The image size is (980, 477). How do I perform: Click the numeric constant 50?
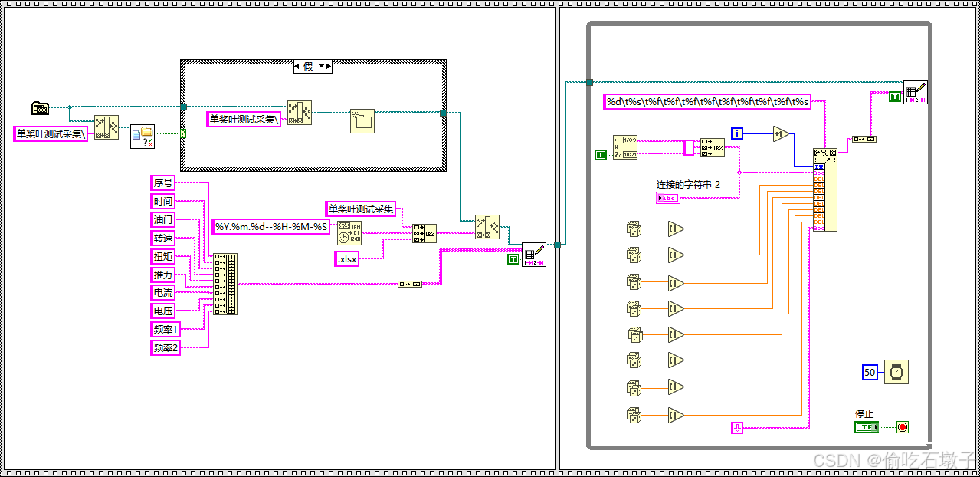[x=870, y=372]
